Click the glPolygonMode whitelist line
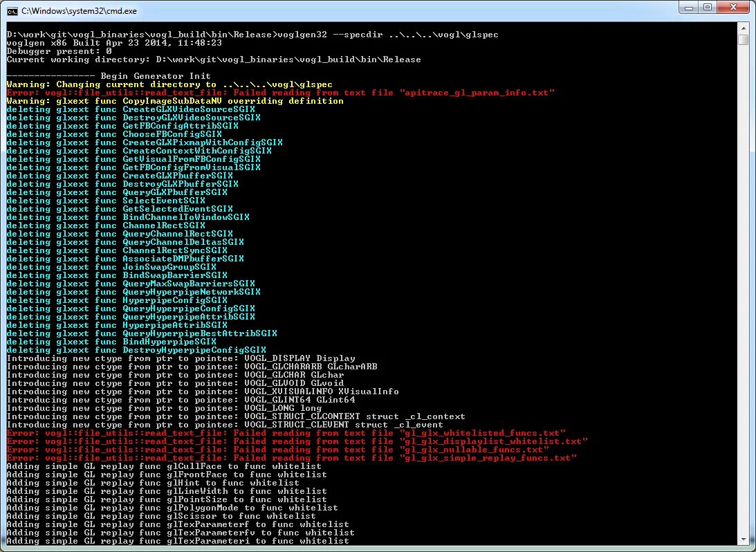 [x=172, y=507]
